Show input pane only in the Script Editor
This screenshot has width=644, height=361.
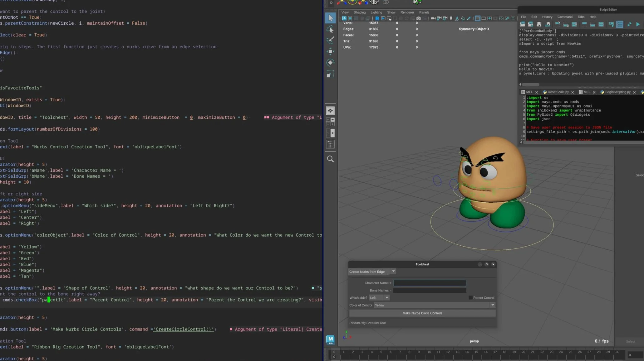[x=592, y=25]
